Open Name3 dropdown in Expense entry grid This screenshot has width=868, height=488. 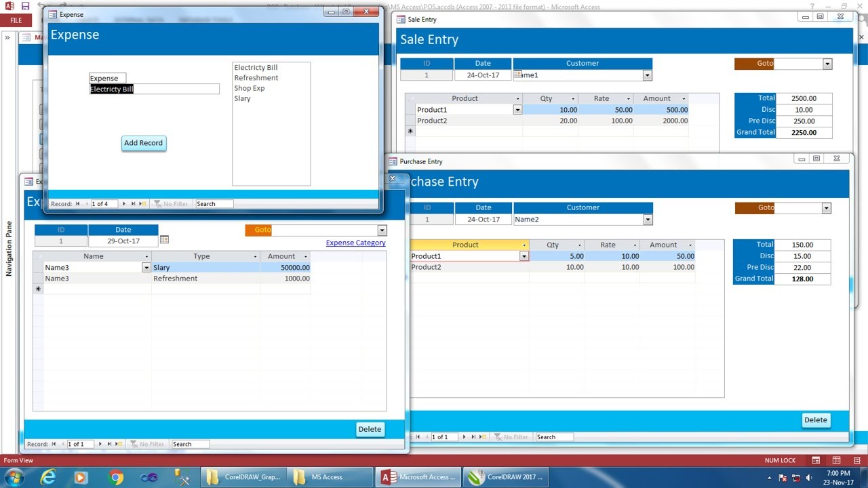coord(146,268)
